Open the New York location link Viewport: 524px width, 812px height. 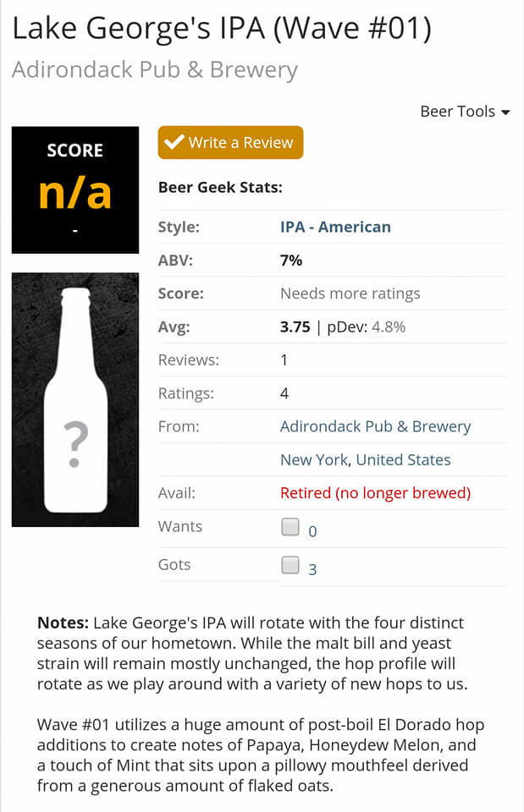pos(314,460)
